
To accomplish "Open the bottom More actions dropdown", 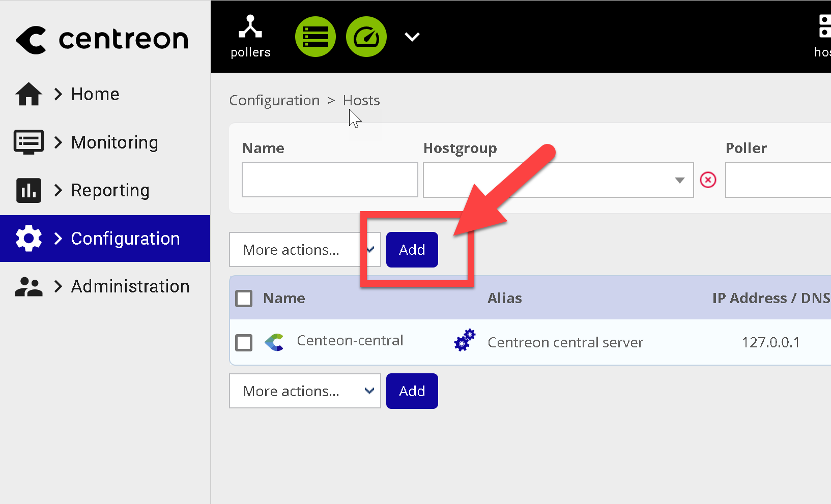I will (x=305, y=391).
